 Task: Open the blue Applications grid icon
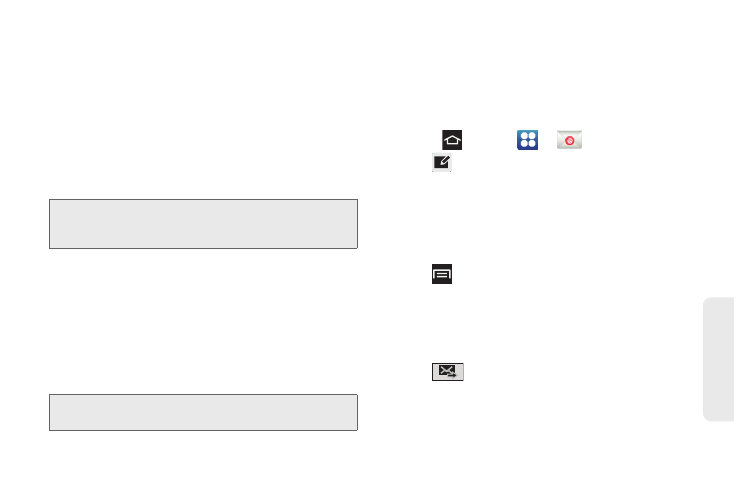pos(527,140)
